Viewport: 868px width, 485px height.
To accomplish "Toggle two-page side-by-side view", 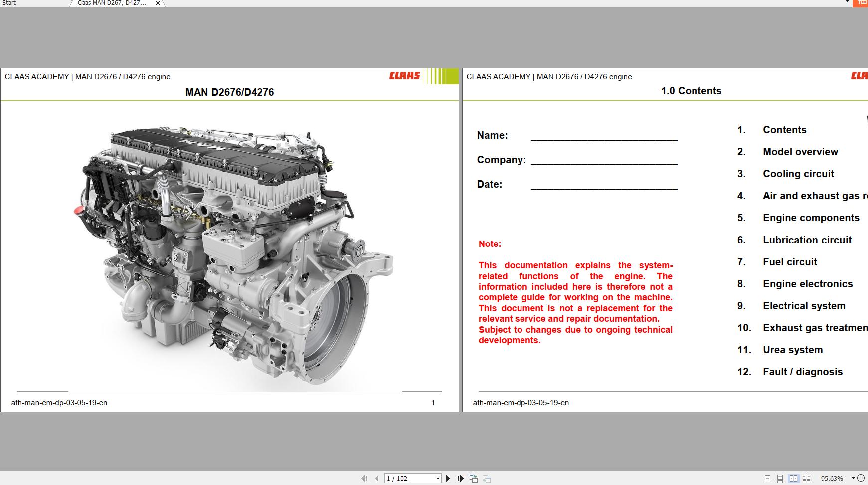I will (x=793, y=478).
